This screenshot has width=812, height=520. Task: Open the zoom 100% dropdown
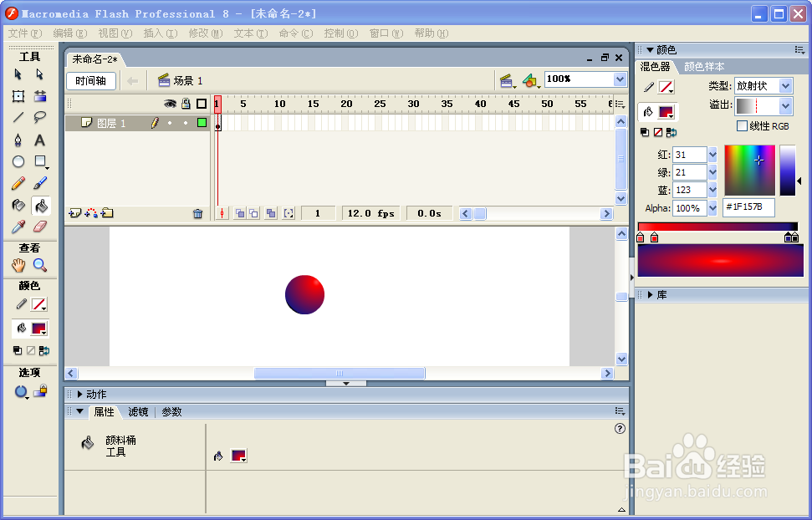620,79
